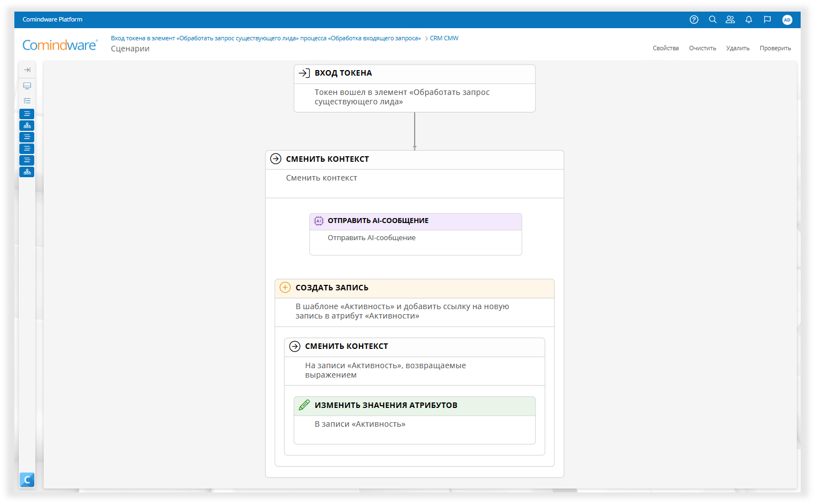
Task: Click Очистить to clear the scenario
Action: pos(702,48)
